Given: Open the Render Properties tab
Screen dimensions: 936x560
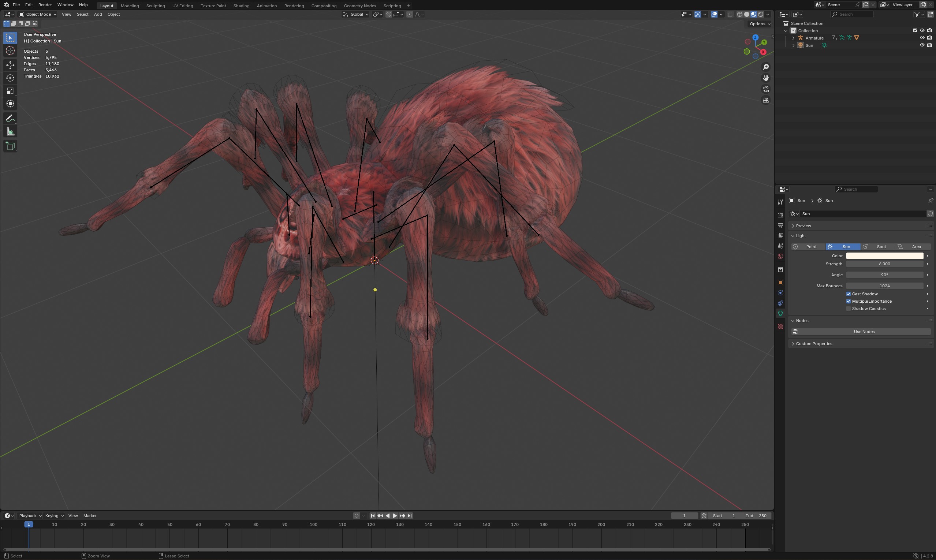Looking at the screenshot, I should [x=780, y=214].
